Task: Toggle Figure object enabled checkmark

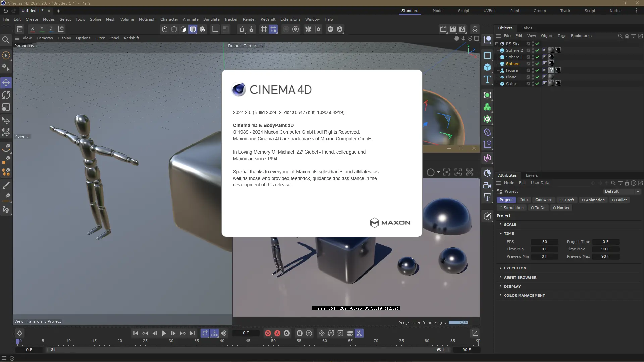Action: coord(537,70)
